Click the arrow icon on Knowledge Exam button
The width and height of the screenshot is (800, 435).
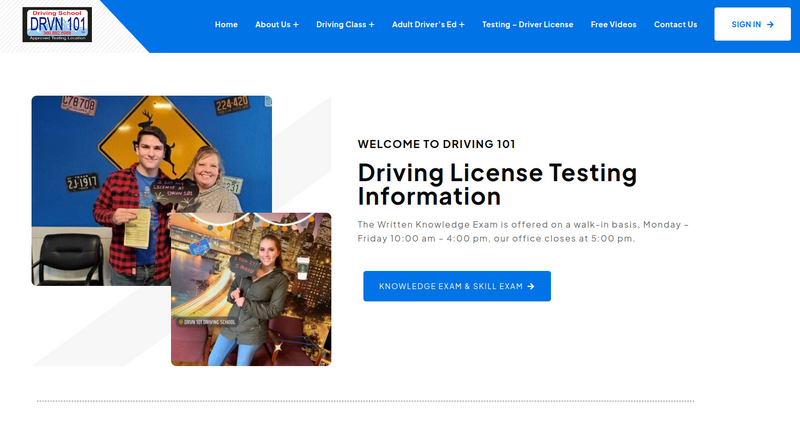click(x=531, y=286)
